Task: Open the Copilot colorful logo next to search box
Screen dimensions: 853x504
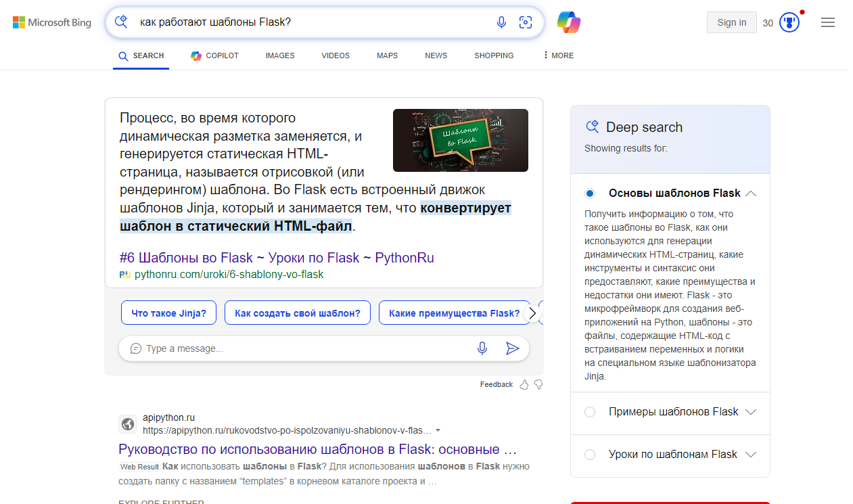Action: click(569, 22)
